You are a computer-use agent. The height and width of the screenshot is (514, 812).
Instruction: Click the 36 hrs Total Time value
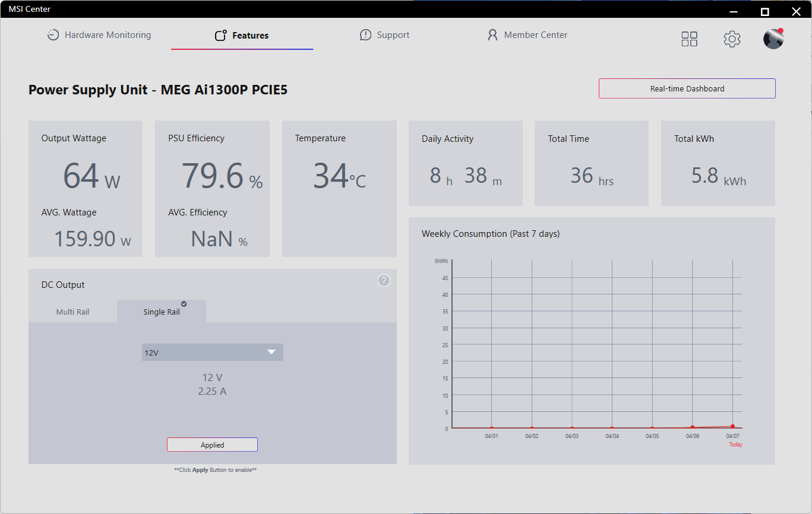coord(592,176)
